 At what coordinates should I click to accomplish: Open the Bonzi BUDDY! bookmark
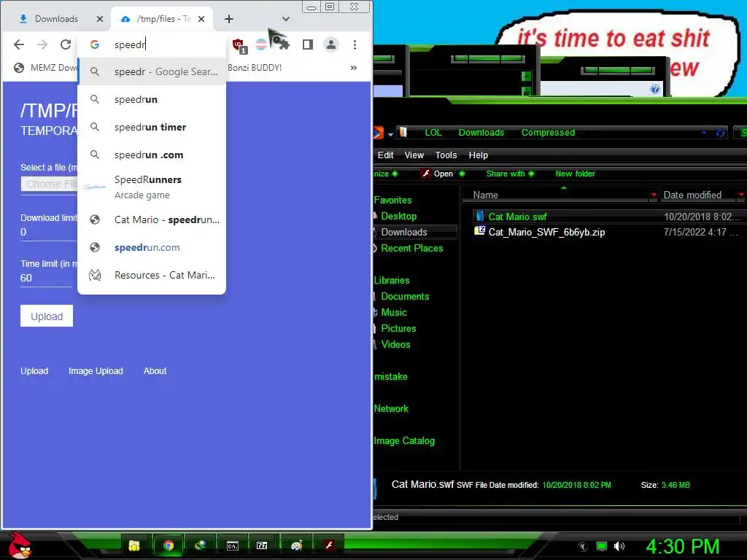tap(255, 68)
